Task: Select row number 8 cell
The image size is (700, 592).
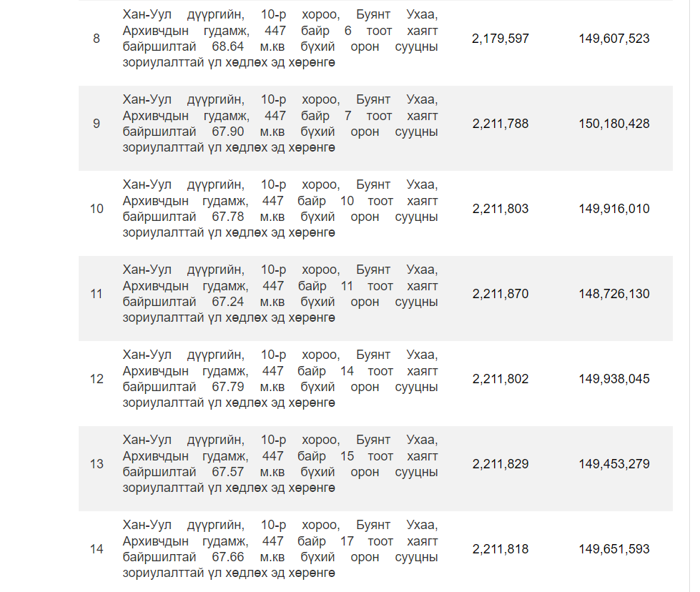Action: [97, 39]
